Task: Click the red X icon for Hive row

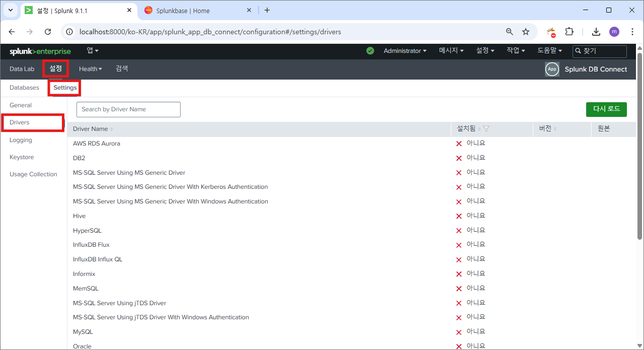Action: click(x=459, y=217)
